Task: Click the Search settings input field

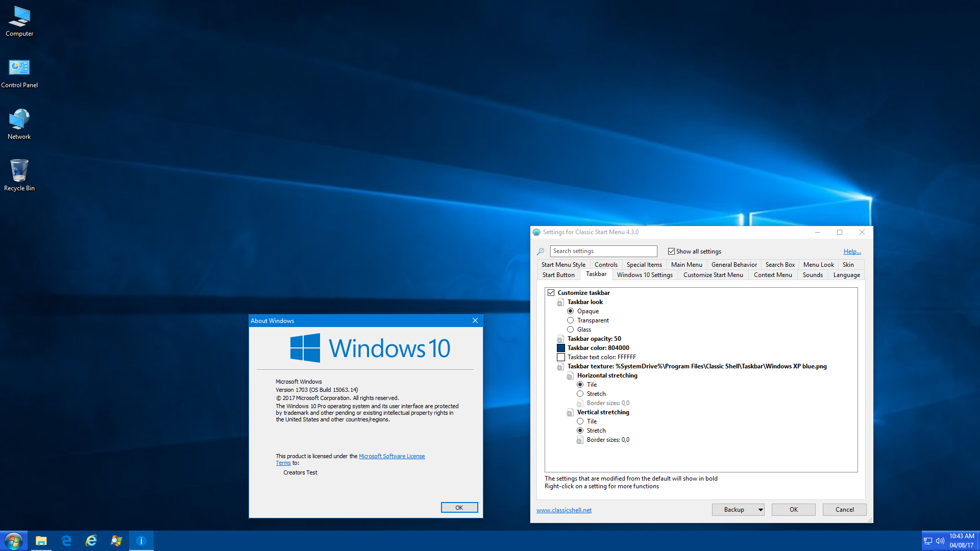Action: pos(603,251)
